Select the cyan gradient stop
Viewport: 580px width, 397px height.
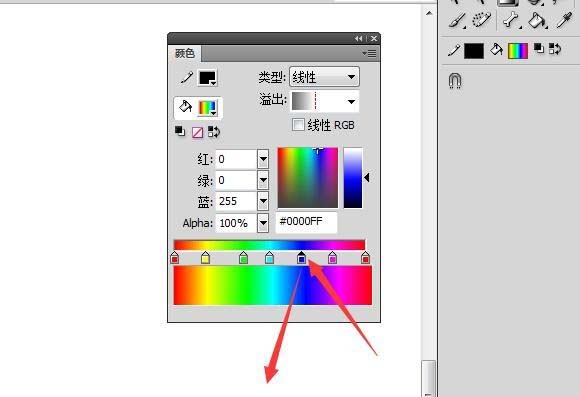pos(270,258)
